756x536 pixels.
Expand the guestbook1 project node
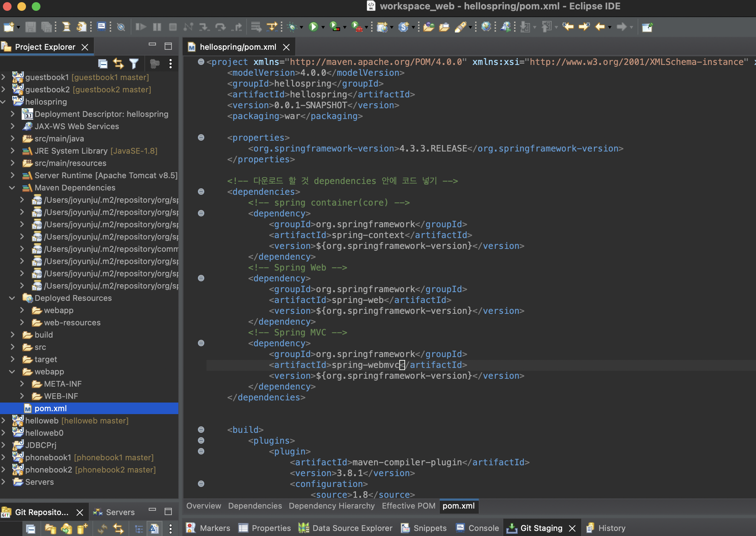coord(3,77)
